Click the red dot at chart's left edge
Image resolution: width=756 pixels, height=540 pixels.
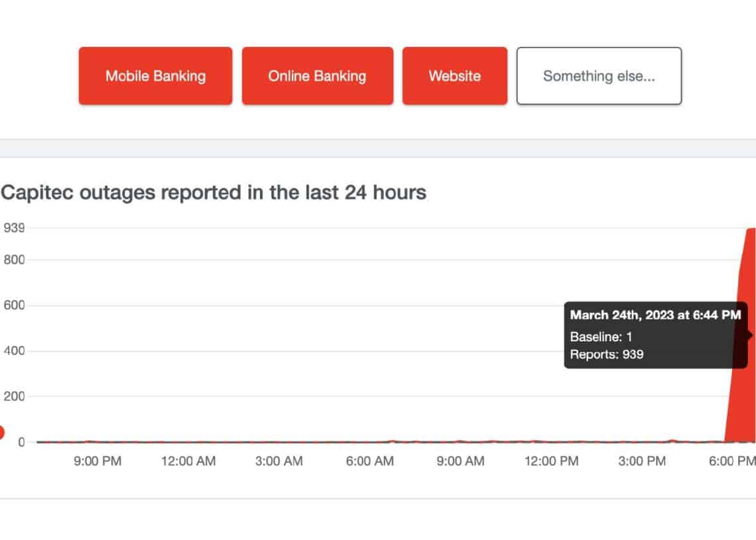(x=1, y=433)
